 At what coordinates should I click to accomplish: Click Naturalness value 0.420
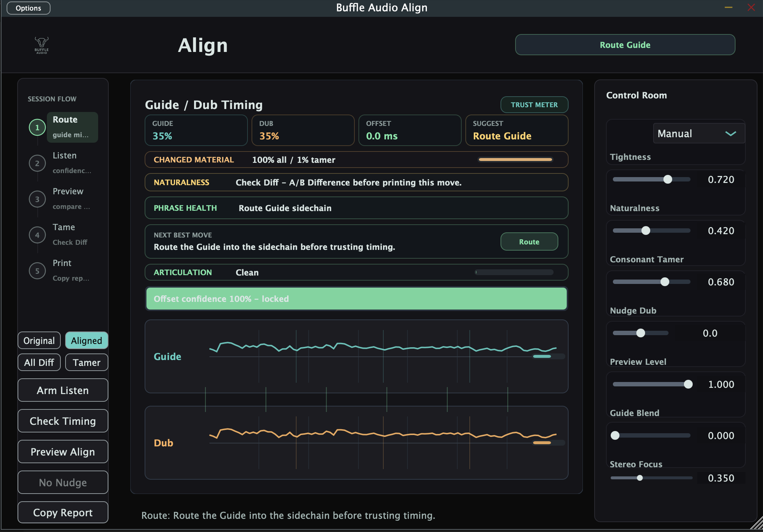pos(721,231)
